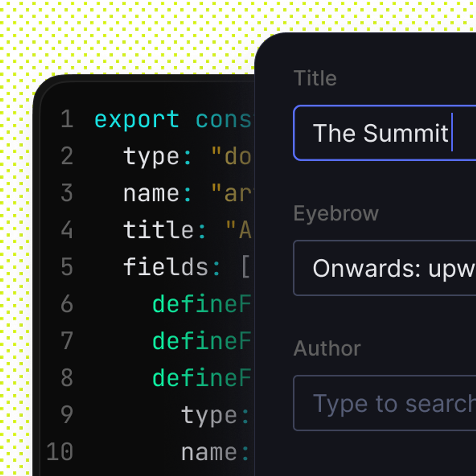Place cursor on title key, line 4
The image size is (476, 476).
pos(159,230)
